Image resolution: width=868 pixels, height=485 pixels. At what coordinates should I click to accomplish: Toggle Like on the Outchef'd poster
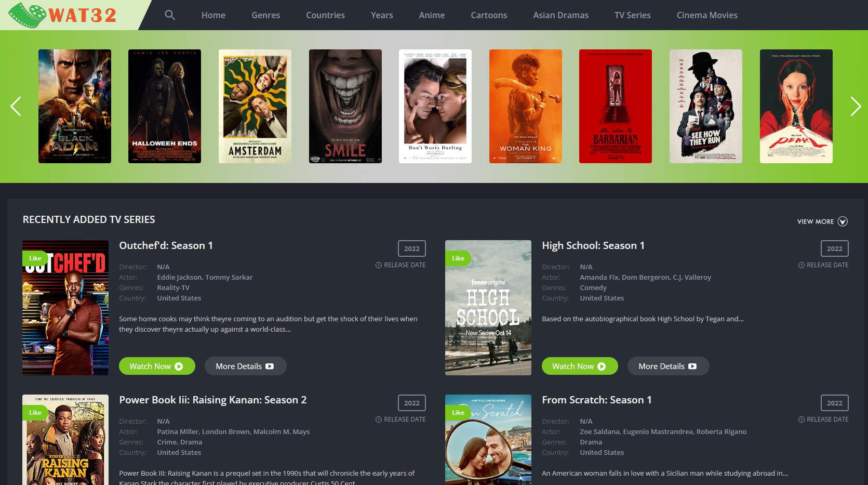[35, 258]
